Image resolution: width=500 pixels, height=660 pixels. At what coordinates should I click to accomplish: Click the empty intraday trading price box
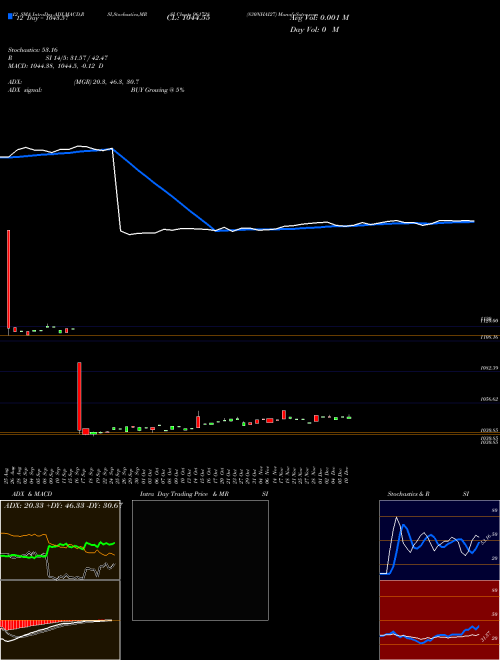200,560
